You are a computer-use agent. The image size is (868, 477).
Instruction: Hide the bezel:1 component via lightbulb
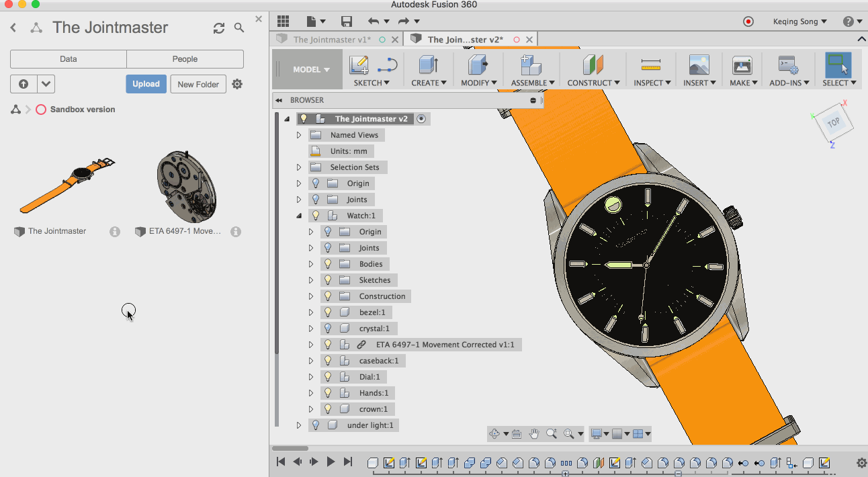328,312
